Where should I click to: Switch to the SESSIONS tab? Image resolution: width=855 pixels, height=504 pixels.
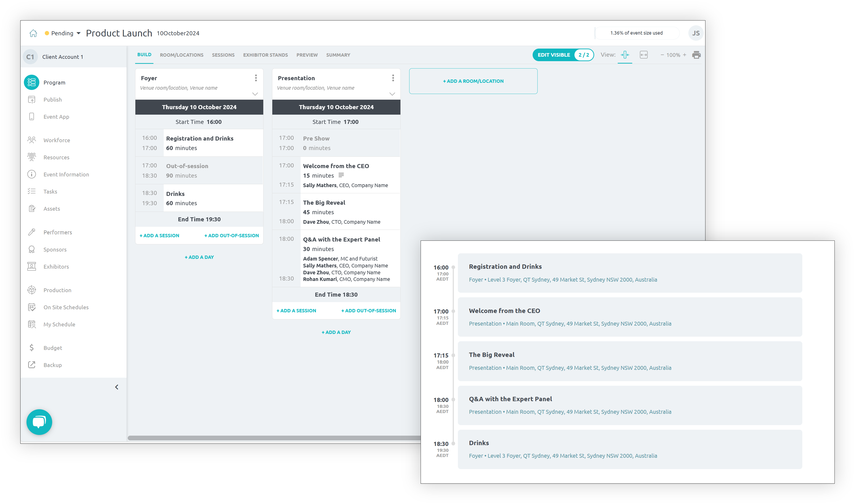tap(223, 55)
